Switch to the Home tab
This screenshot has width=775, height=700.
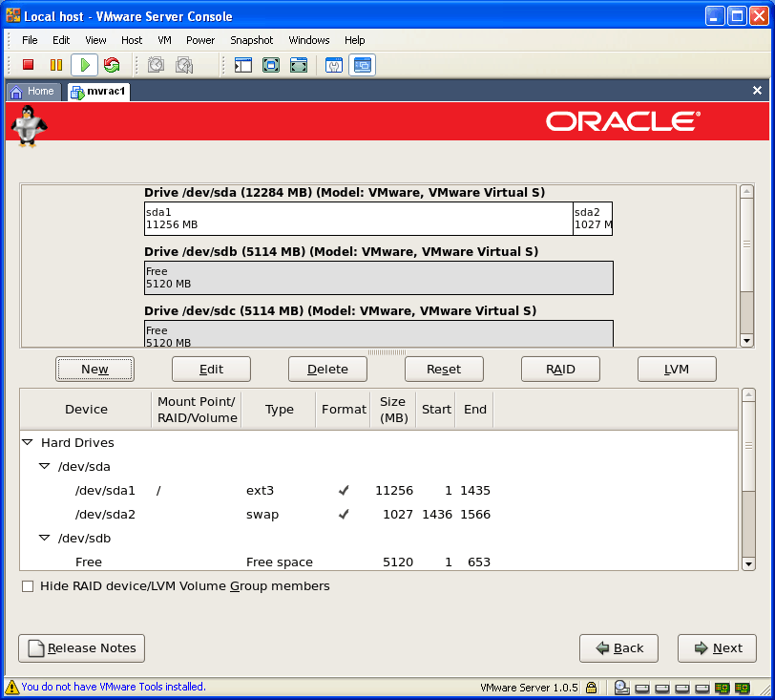point(32,92)
